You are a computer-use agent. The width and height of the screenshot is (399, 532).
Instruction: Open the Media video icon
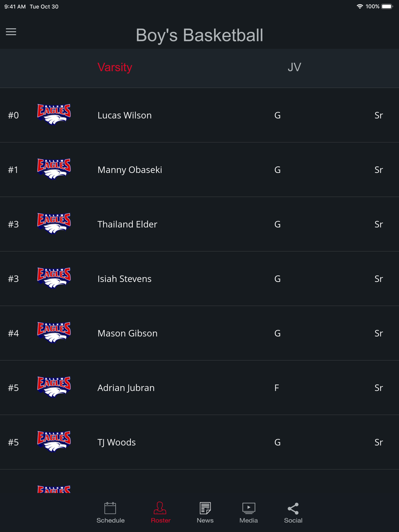[249, 508]
